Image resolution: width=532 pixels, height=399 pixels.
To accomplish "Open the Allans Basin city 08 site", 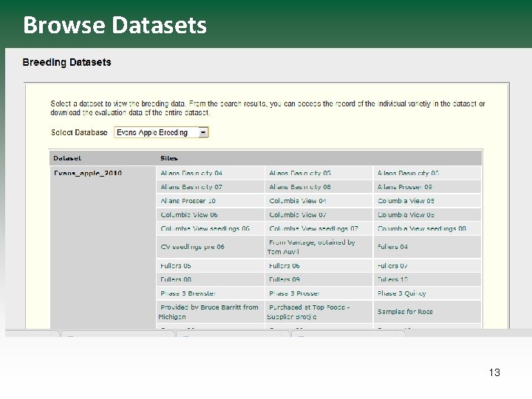I will (x=300, y=187).
